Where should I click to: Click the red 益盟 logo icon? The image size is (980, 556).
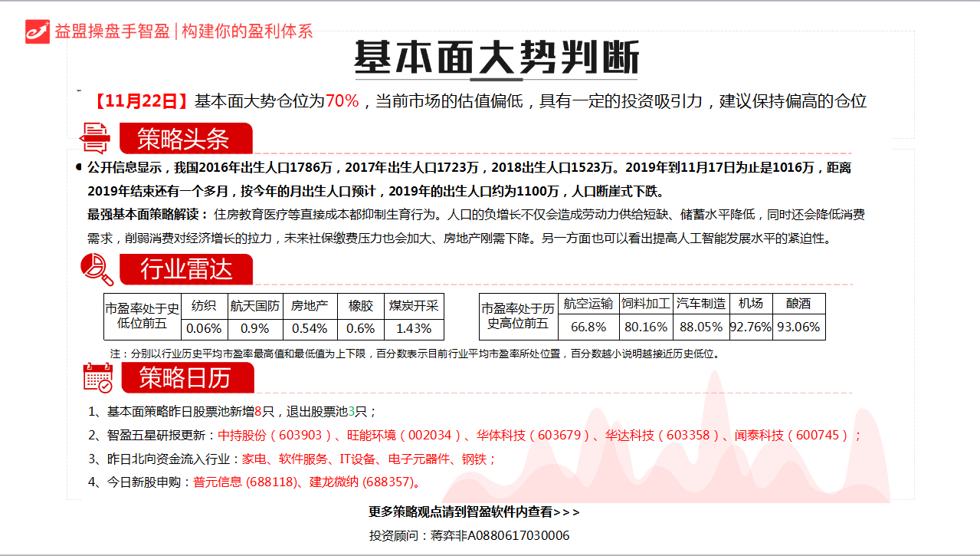pos(38,31)
